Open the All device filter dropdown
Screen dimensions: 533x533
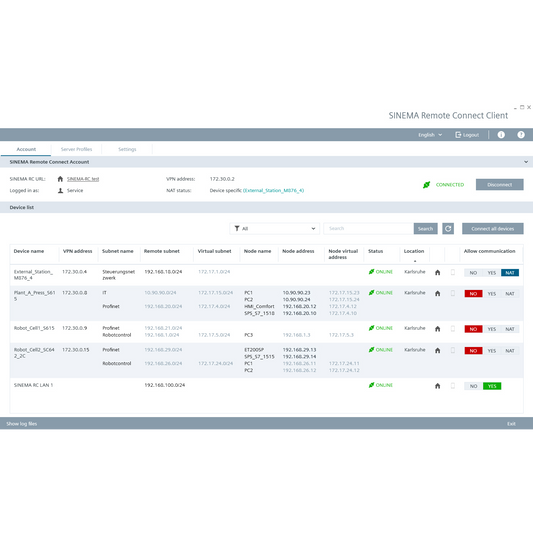click(x=275, y=228)
